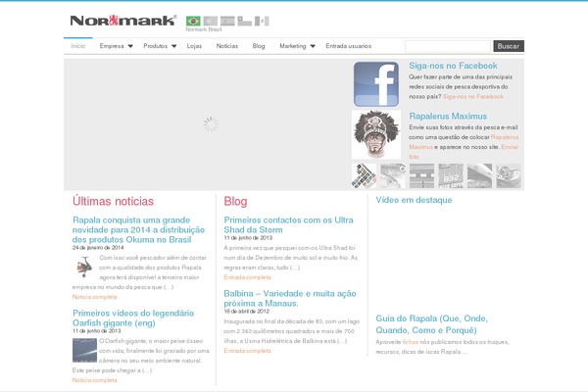Select the grayed flag right after Brazil flag

pyautogui.click(x=211, y=21)
